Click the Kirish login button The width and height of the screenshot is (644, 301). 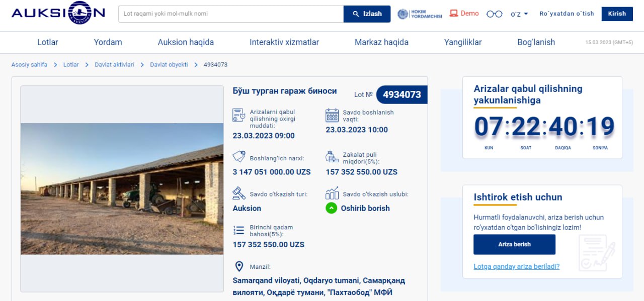click(x=617, y=14)
